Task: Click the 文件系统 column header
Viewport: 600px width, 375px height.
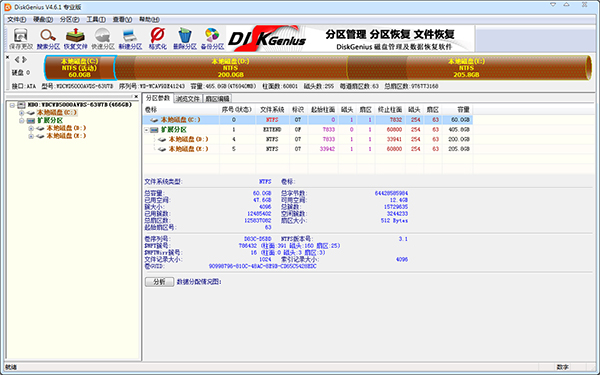Action: pos(272,110)
